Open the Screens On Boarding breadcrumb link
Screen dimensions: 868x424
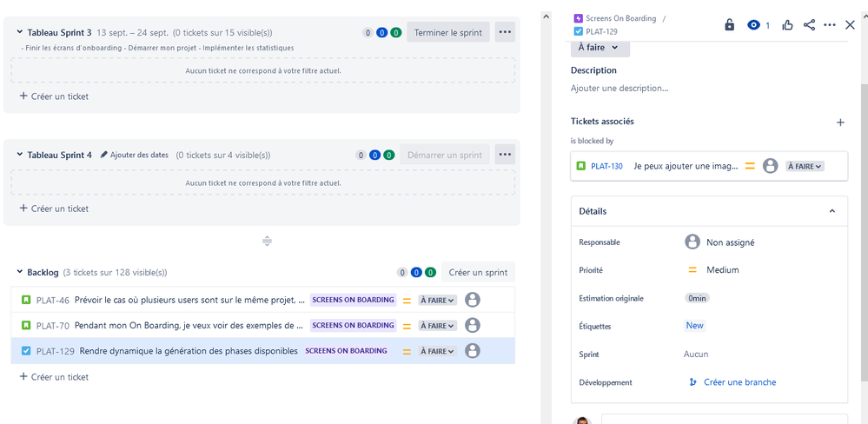620,18
